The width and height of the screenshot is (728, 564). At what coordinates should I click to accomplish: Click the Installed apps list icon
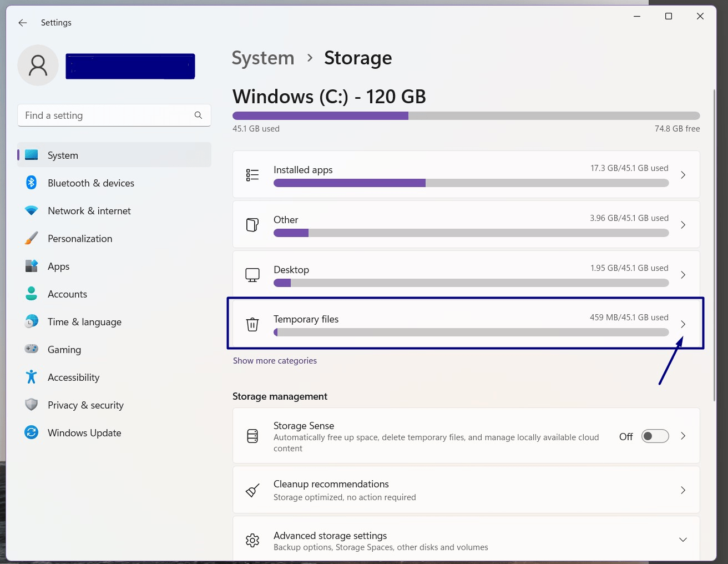point(252,175)
